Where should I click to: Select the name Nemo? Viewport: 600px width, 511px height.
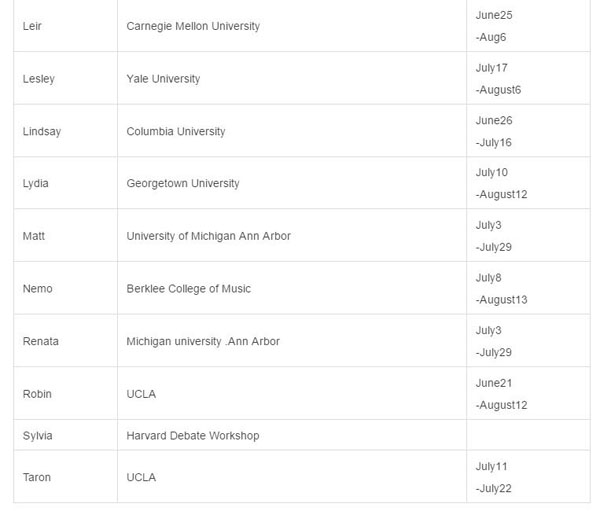(38, 289)
